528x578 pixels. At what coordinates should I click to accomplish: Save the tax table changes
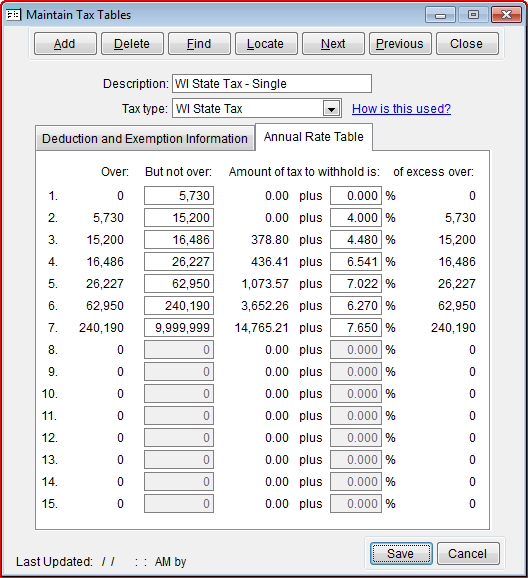point(401,553)
